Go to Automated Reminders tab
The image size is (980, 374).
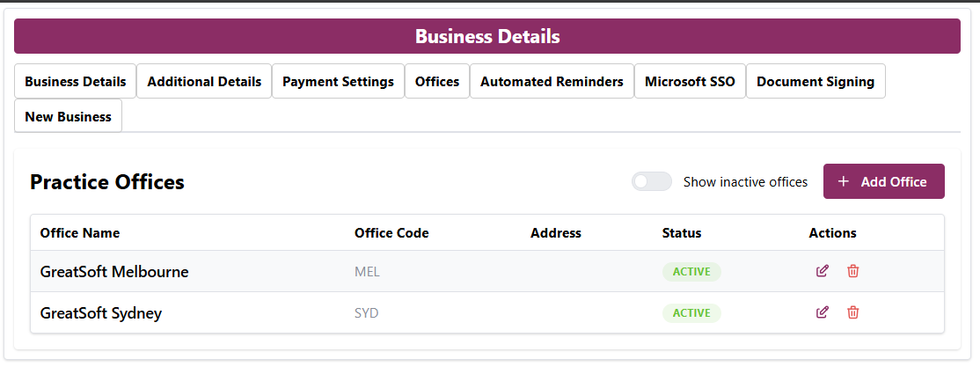click(x=552, y=81)
